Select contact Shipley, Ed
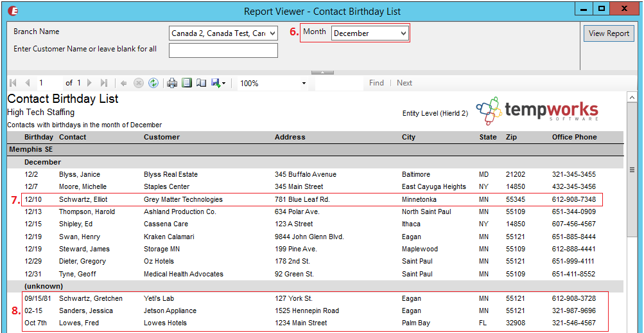644x333 pixels. click(x=76, y=224)
